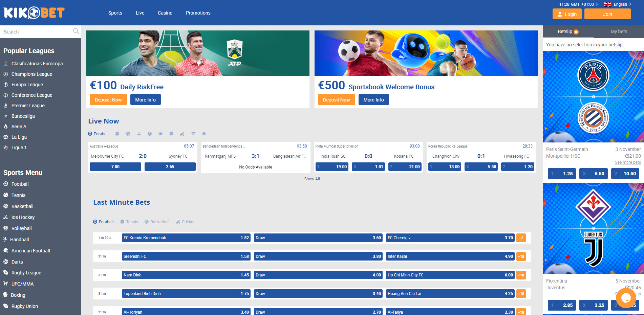Screen dimensions: 644x315
Task: Expand +2 markets for FC Kremin Kremenchuk
Action: coord(521,238)
